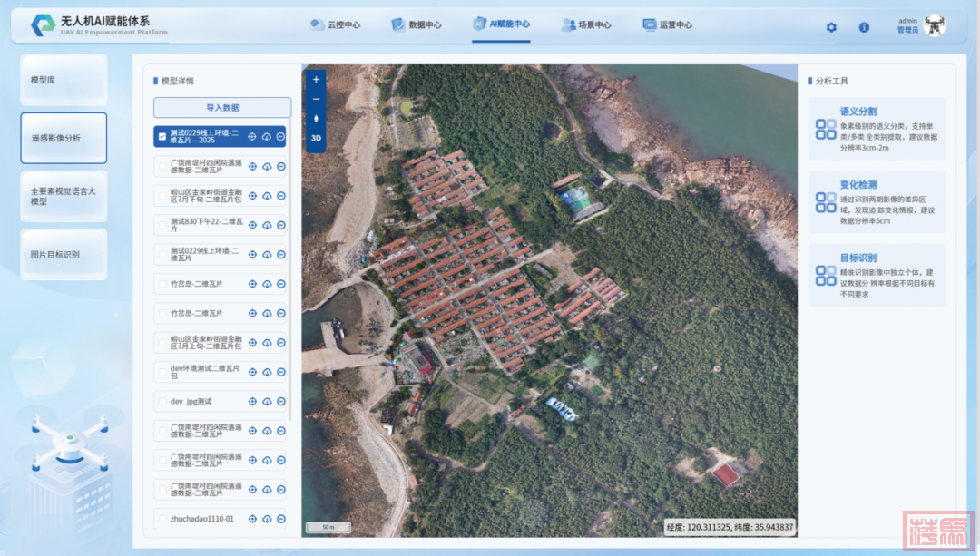Reset map orientation using the compass icon
The height and width of the screenshot is (556, 980).
tap(316, 119)
